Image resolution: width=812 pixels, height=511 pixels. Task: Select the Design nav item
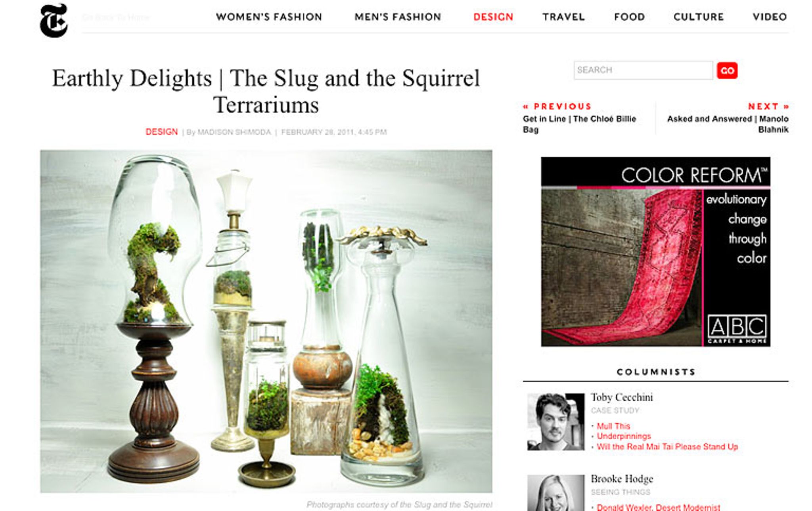493,17
